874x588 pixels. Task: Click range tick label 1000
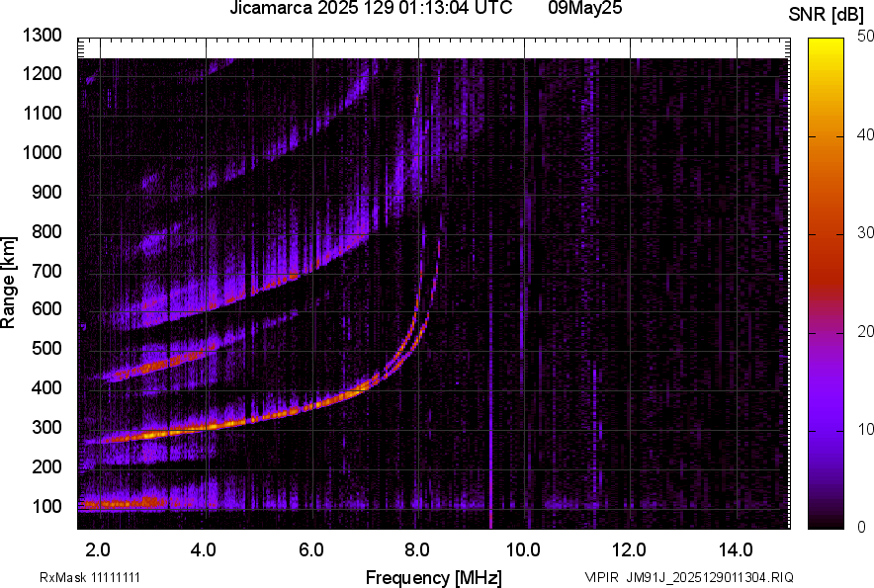coord(42,152)
